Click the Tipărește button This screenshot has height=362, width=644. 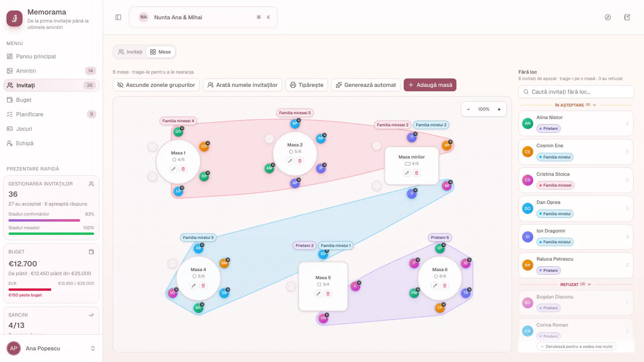pyautogui.click(x=307, y=85)
